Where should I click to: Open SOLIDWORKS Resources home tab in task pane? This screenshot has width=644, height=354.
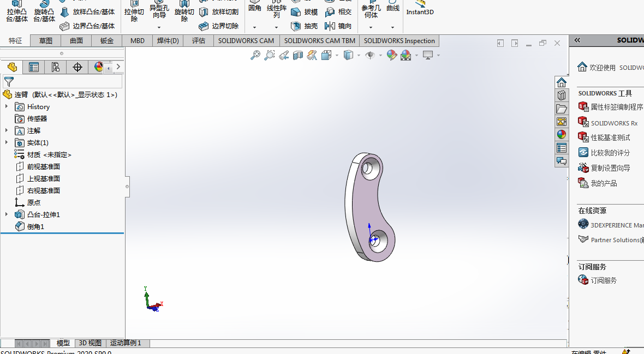(562, 82)
